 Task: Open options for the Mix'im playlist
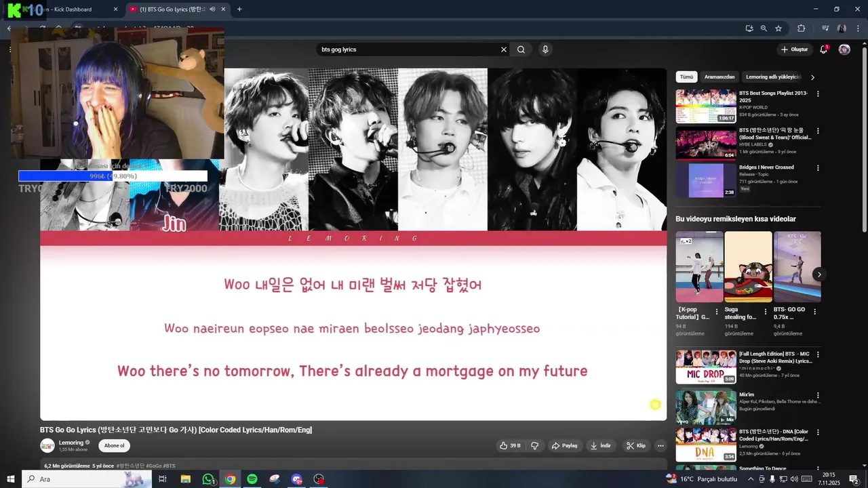(818, 395)
